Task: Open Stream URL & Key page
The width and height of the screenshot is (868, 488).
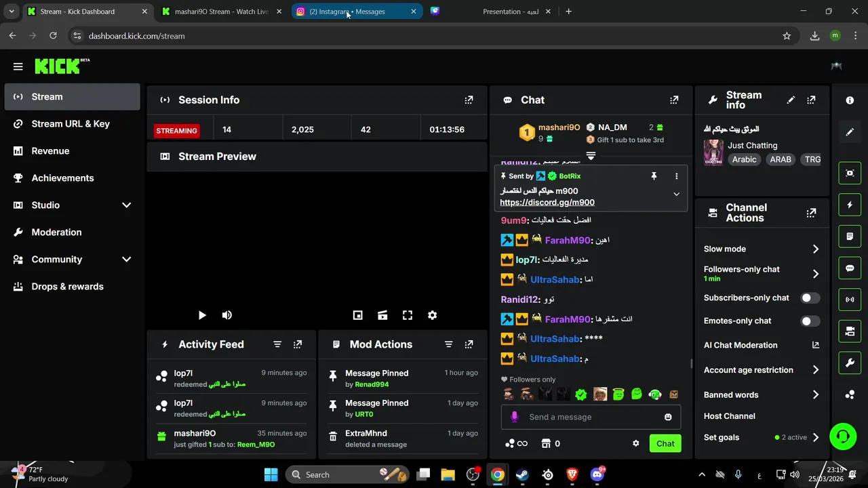Action: [72, 123]
